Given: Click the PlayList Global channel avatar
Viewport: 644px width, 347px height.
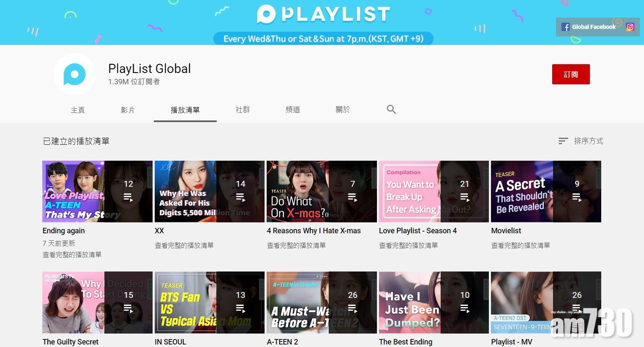Looking at the screenshot, I should [x=75, y=74].
